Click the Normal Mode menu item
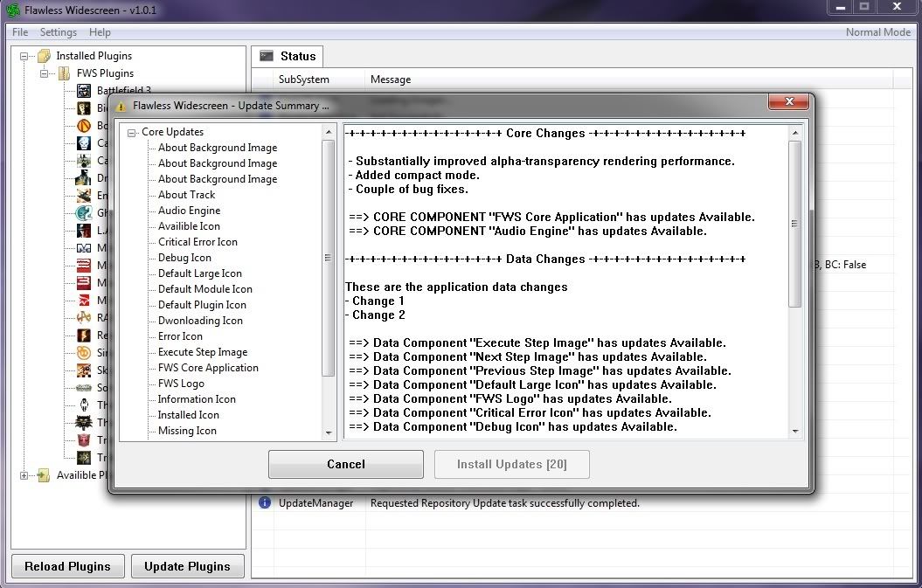Viewport: 922px width, 588px height. pyautogui.click(x=878, y=32)
